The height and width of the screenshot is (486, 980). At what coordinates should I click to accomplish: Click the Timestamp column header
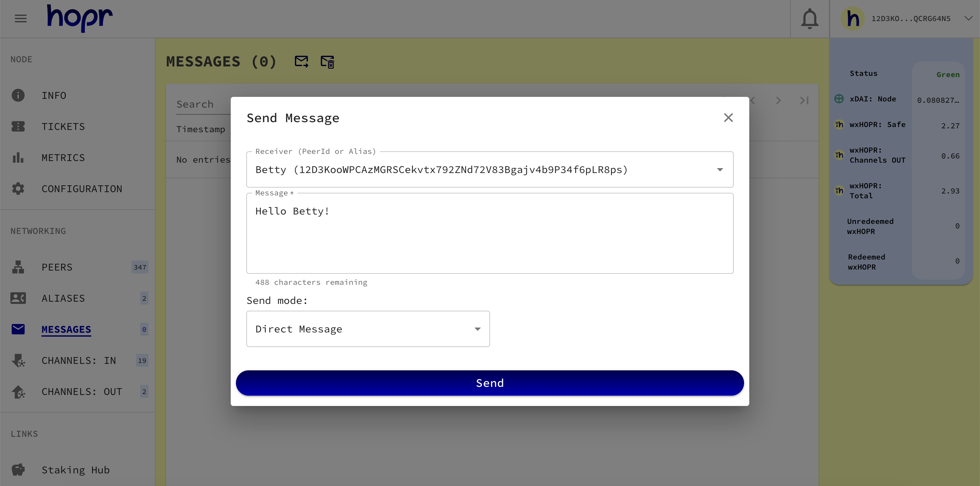(x=201, y=129)
